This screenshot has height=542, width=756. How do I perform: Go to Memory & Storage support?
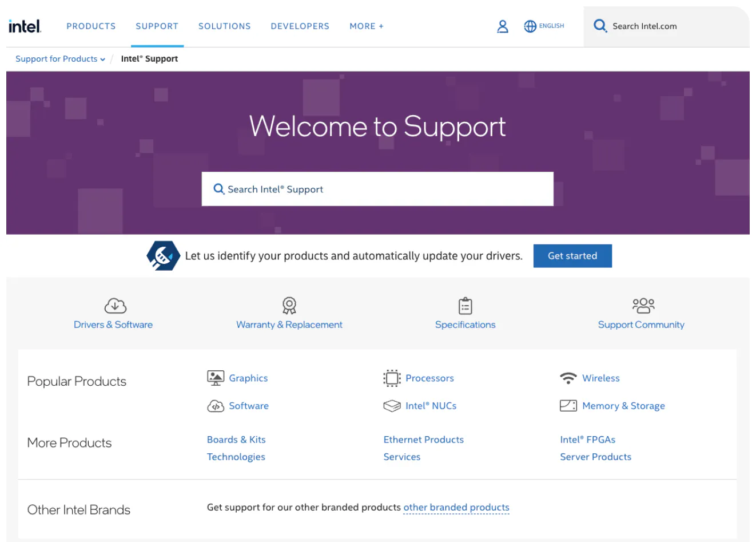coord(623,406)
